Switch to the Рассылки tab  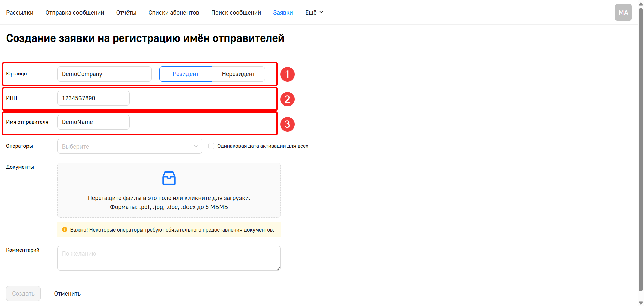(19, 13)
